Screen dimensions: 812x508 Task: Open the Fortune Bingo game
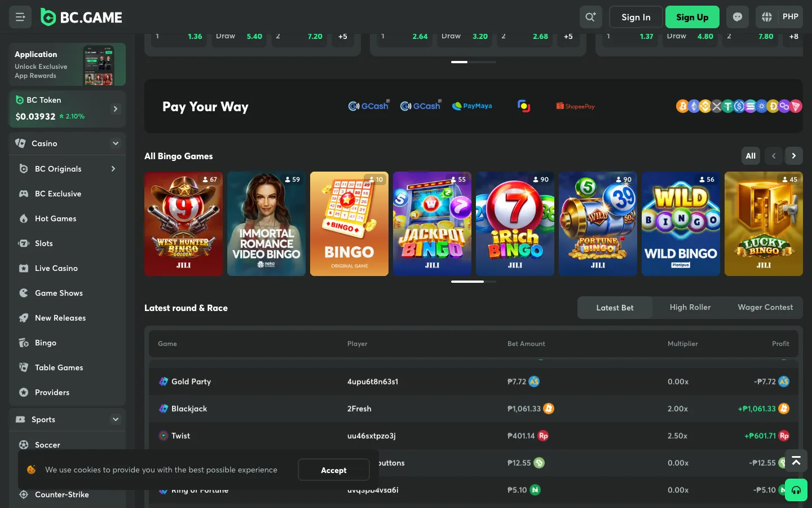pos(598,224)
